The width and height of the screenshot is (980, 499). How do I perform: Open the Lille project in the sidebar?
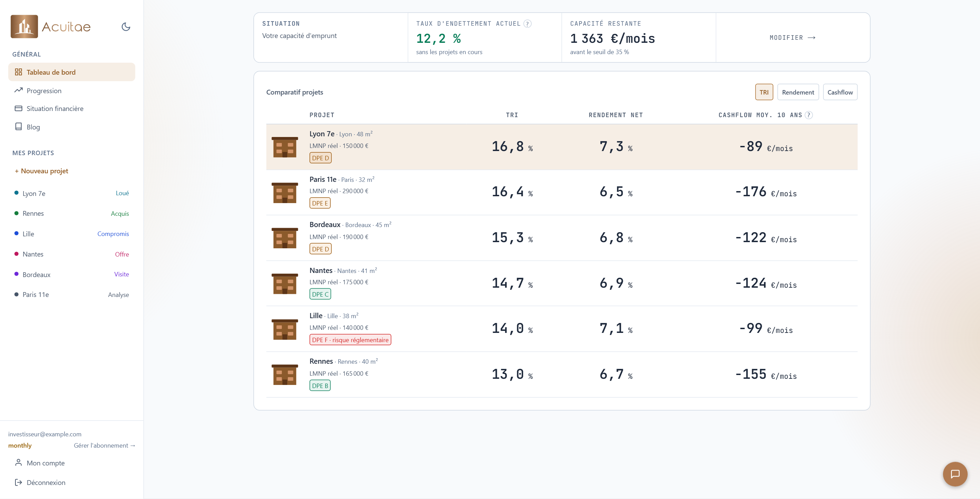pyautogui.click(x=72, y=233)
